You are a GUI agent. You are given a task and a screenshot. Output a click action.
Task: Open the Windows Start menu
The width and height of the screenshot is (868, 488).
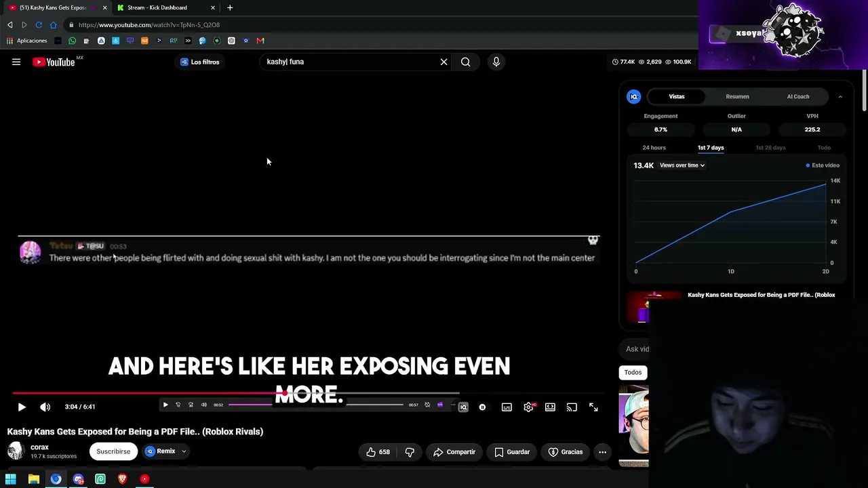point(11,479)
